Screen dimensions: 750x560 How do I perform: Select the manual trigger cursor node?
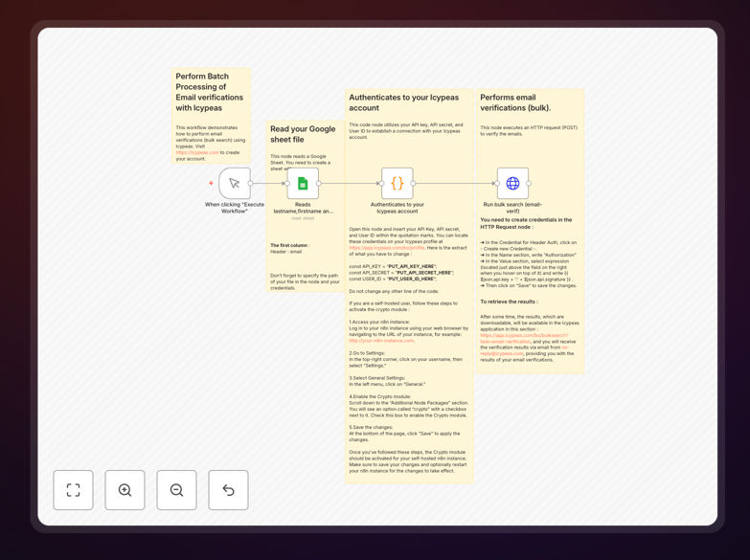click(x=235, y=183)
